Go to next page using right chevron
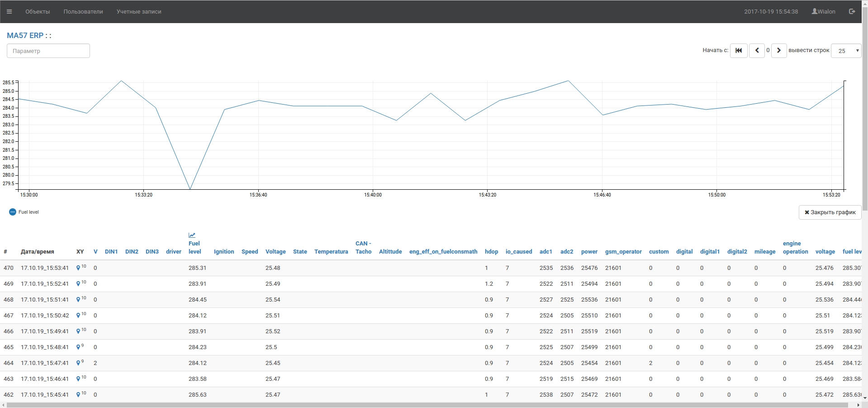Viewport: 868px width, 408px height. click(778, 50)
